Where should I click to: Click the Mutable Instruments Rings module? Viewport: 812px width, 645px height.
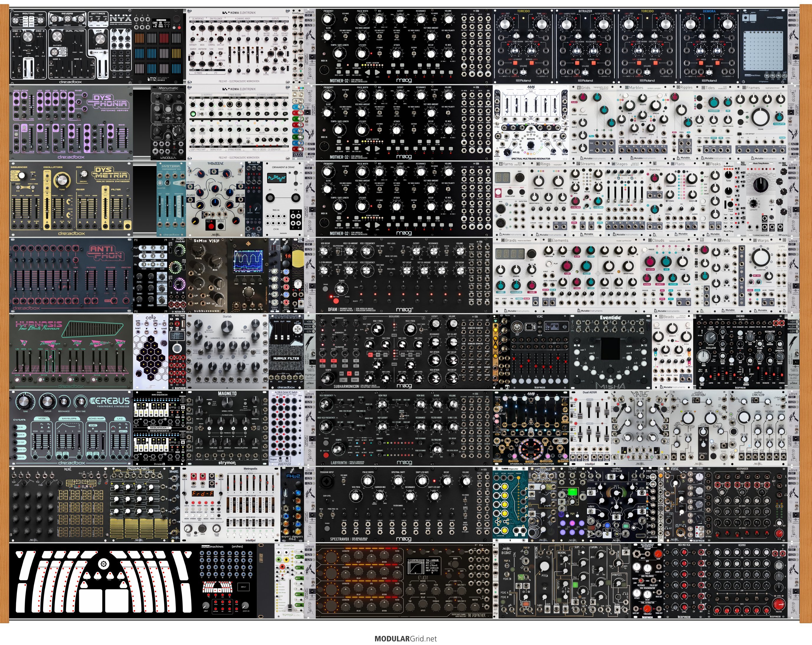click(550, 199)
